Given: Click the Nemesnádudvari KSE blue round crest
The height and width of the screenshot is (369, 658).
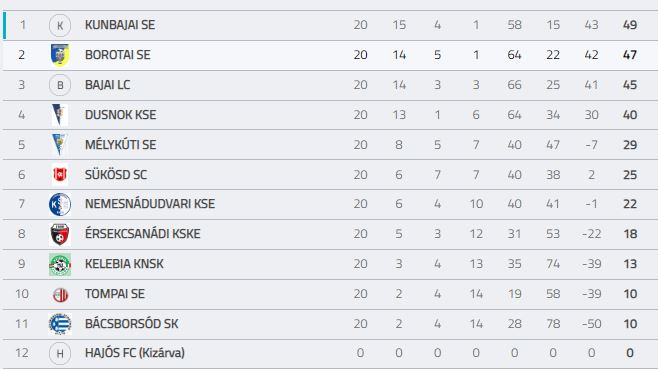Looking at the screenshot, I should click(x=60, y=204).
